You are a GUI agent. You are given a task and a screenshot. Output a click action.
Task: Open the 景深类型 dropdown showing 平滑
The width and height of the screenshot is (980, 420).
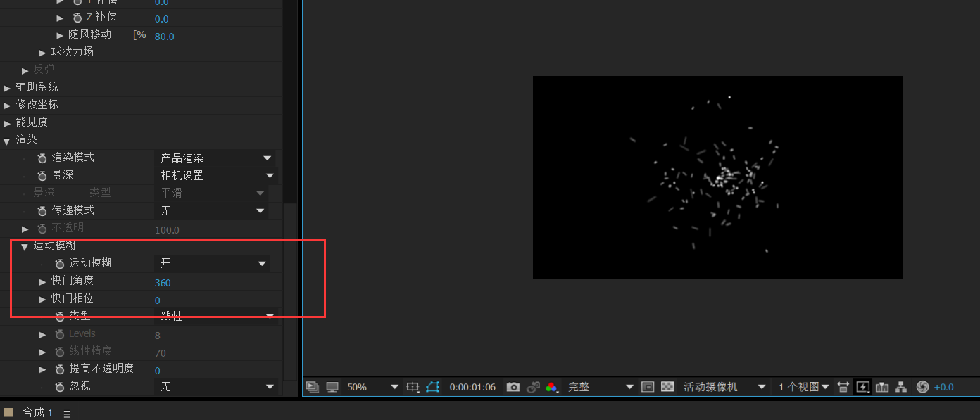point(211,193)
